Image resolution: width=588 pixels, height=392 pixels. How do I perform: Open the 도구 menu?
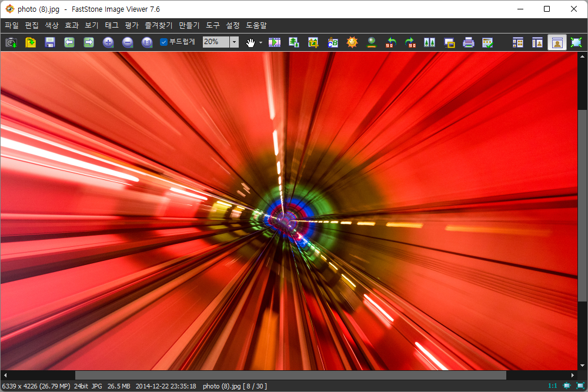tap(213, 25)
